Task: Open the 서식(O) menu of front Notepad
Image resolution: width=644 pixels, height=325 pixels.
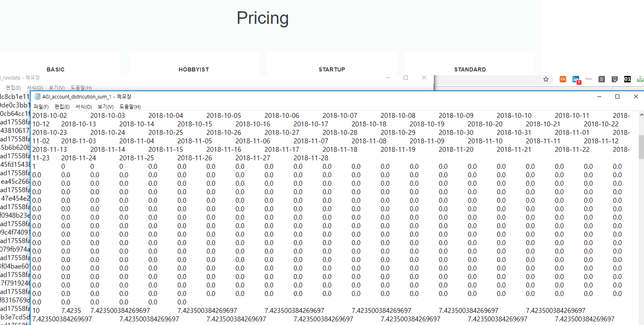Action: coord(83,107)
